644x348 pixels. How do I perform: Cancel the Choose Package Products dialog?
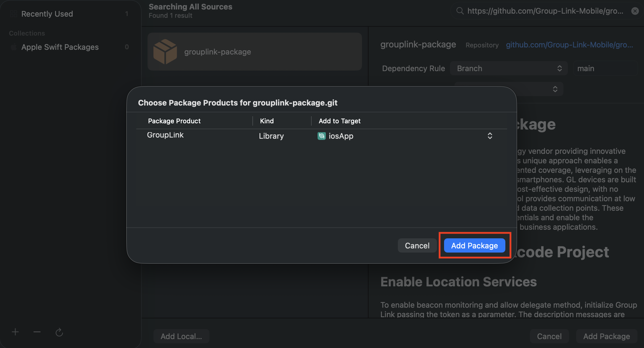click(x=417, y=245)
